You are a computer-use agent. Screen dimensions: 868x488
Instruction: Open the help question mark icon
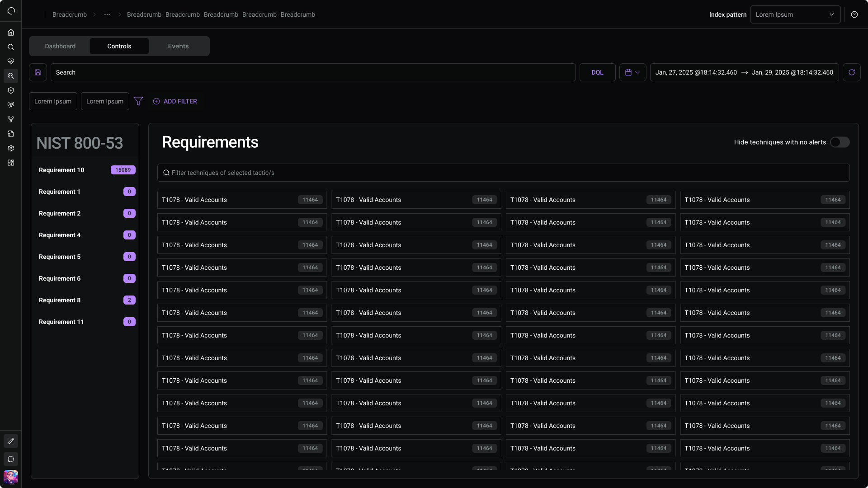click(854, 14)
